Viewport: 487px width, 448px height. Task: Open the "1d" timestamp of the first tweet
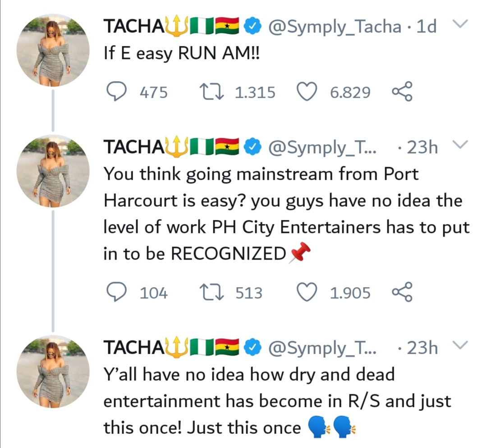pyautogui.click(x=426, y=27)
